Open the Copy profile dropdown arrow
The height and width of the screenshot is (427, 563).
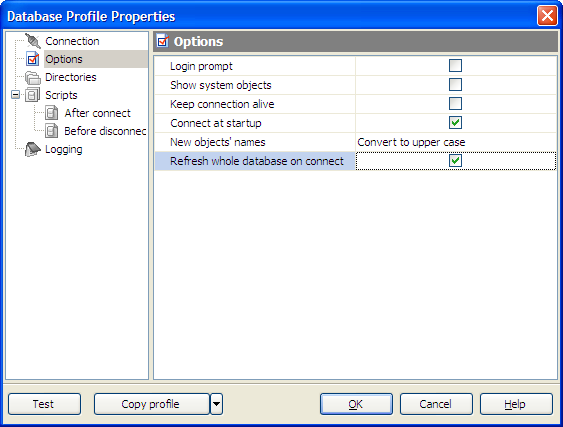tap(217, 404)
